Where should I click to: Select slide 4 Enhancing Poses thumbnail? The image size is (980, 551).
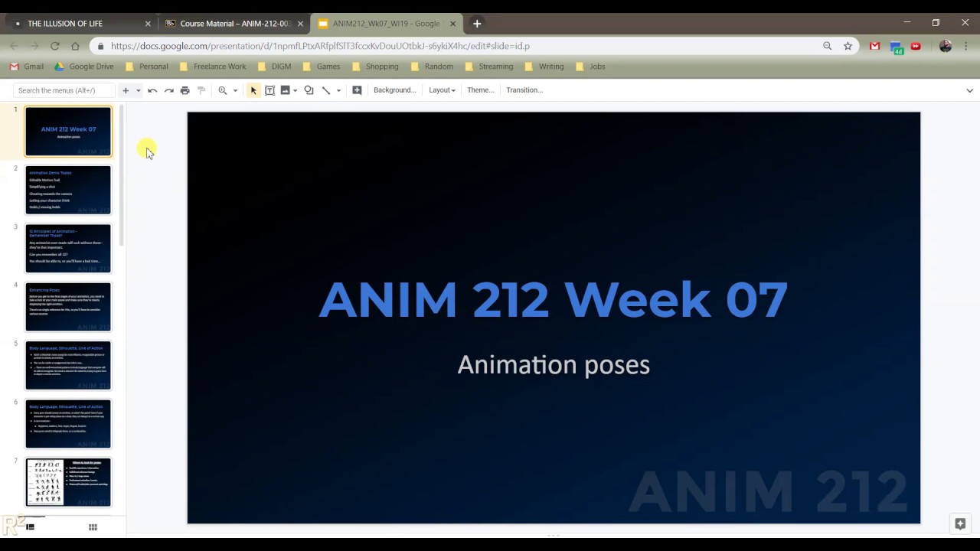[68, 307]
